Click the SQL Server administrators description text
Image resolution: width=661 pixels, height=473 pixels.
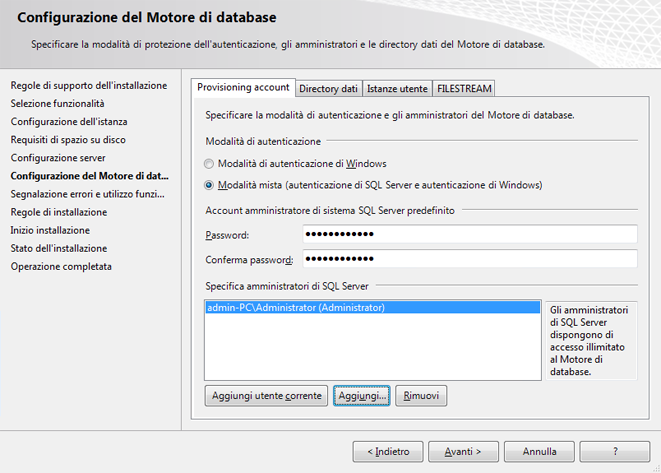click(589, 341)
